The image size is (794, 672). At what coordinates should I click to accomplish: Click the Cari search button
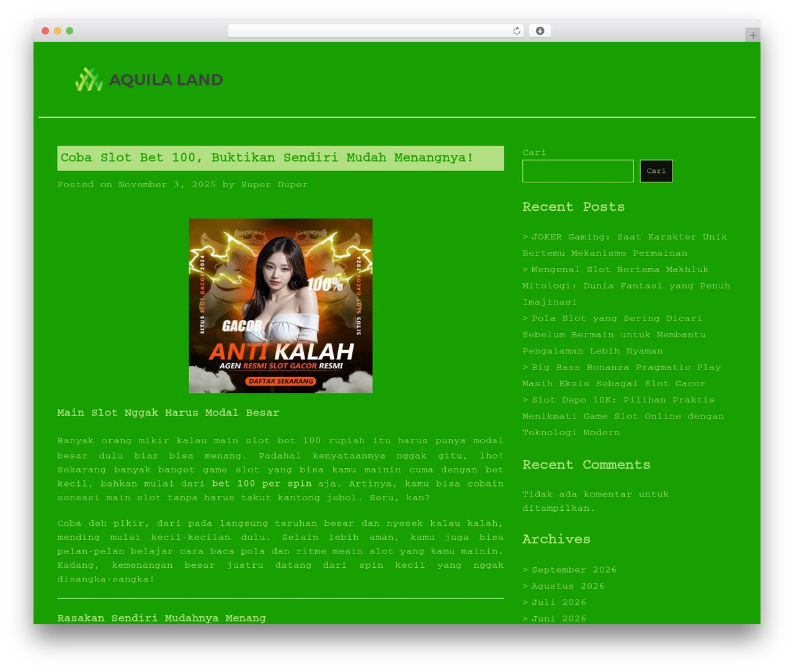click(656, 171)
